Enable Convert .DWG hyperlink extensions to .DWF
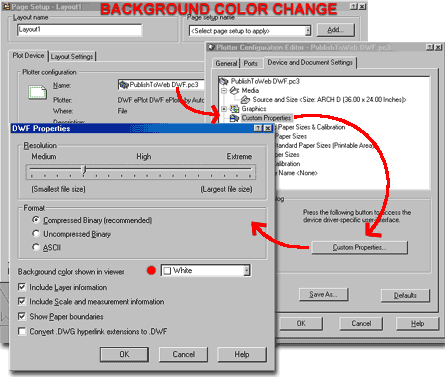 point(22,331)
